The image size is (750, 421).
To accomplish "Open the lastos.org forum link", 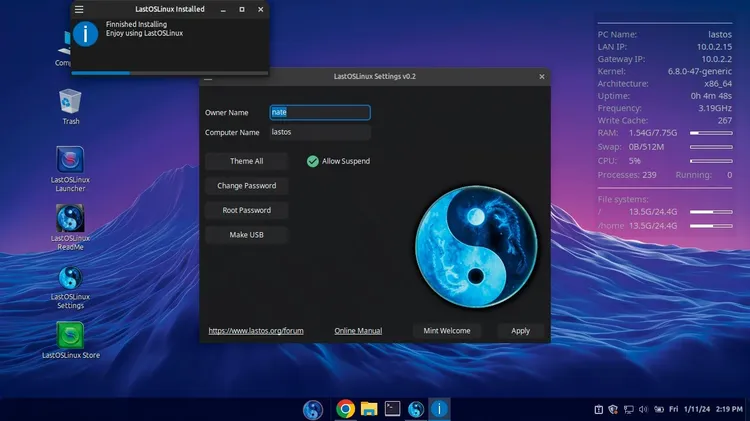I will pos(256,331).
